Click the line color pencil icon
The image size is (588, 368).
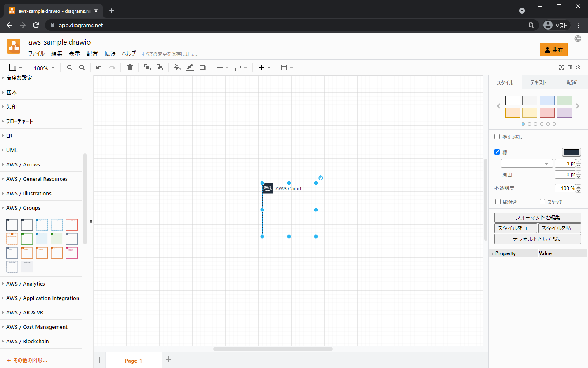click(190, 68)
